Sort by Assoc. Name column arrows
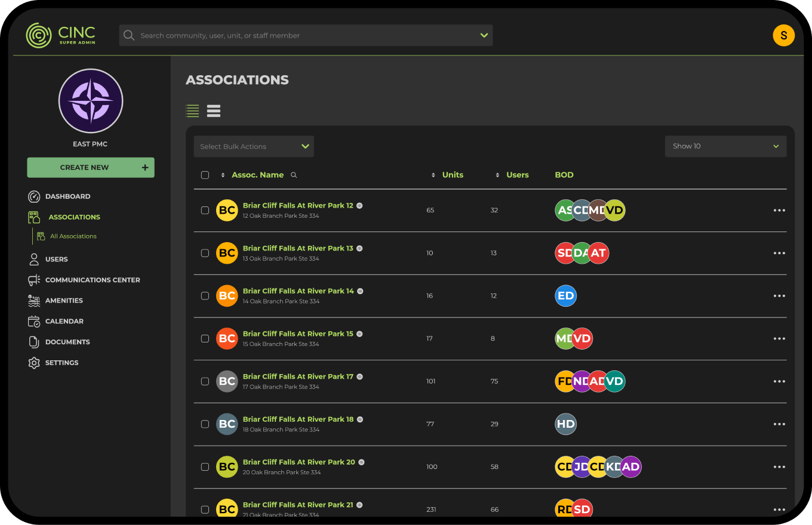This screenshot has height=525, width=812. pos(223,175)
